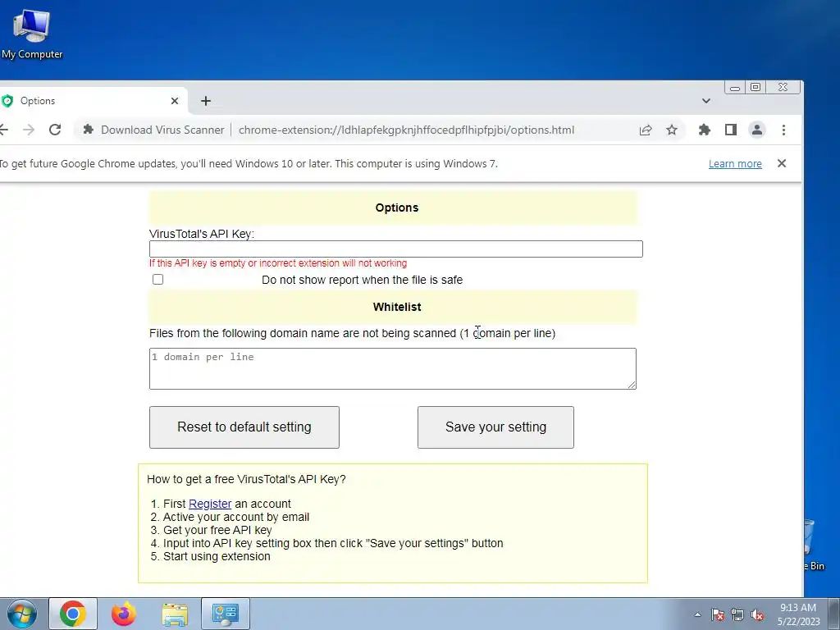The width and height of the screenshot is (840, 630).
Task: Bookmark this page with the star
Action: [672, 130]
